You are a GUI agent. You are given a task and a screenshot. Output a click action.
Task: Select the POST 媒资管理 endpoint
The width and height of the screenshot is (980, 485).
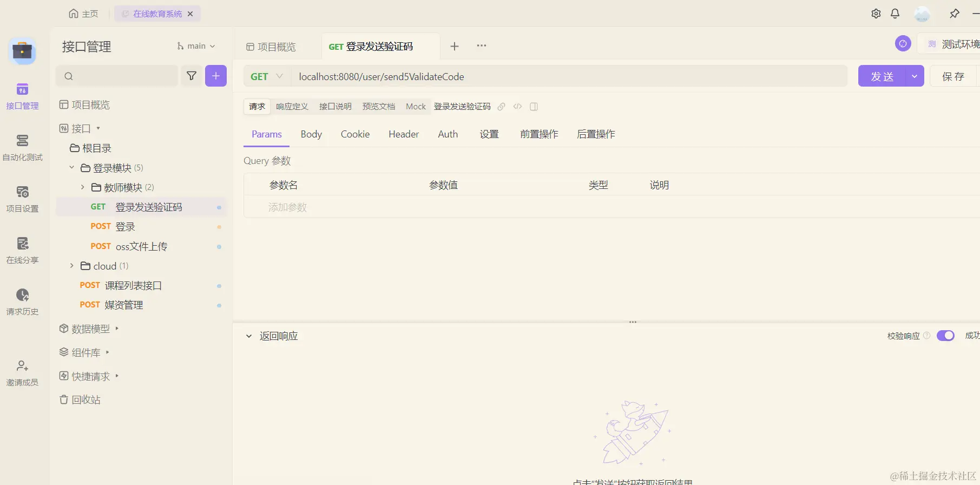point(142,305)
